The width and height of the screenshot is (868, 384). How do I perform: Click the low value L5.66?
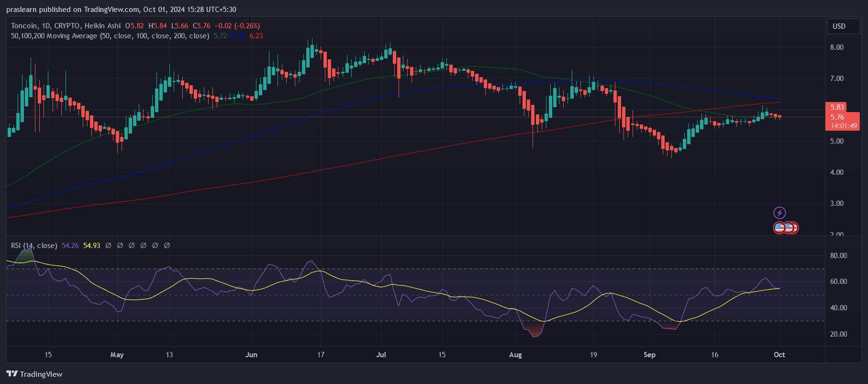[x=180, y=26]
